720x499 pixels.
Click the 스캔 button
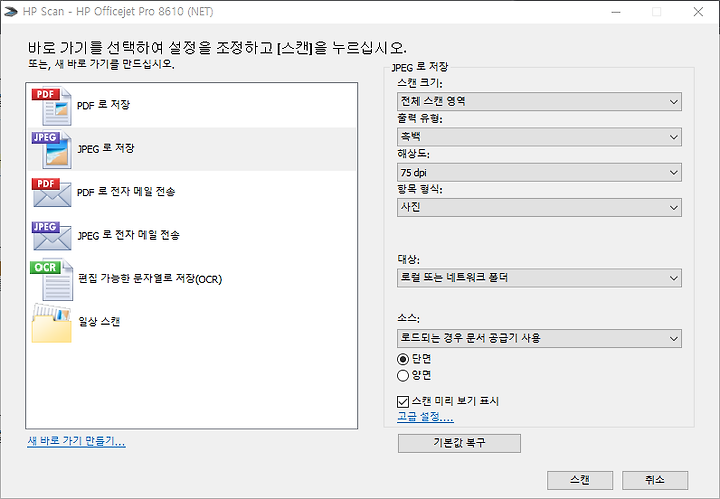(580, 480)
